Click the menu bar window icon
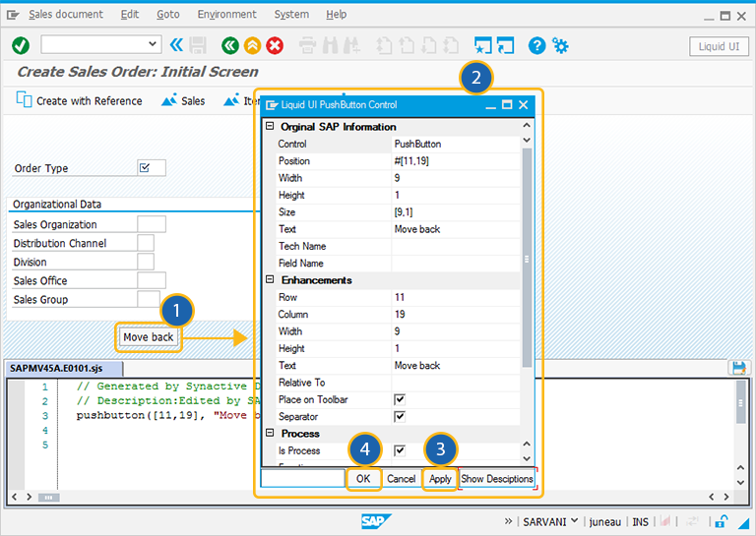Screen dimensions: 756x536 pos(13,16)
